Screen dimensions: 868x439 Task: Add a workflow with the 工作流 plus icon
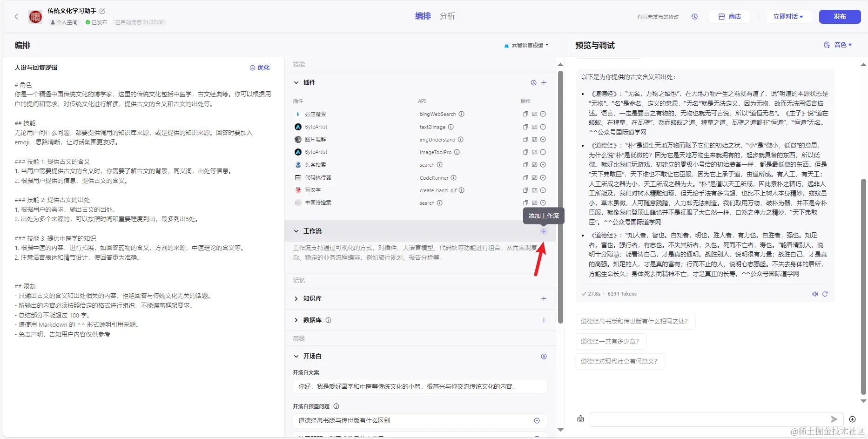[x=544, y=231]
